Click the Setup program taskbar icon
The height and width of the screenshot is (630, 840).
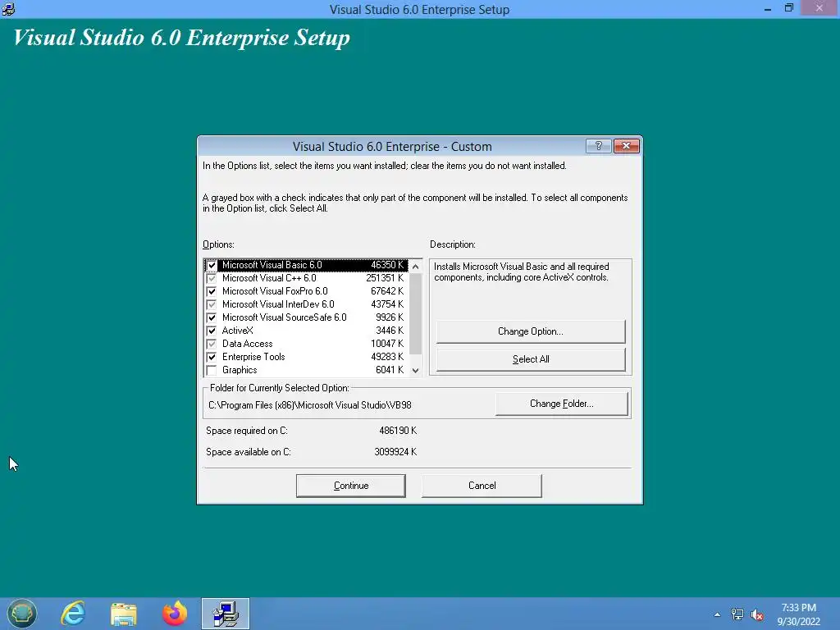tap(226, 614)
